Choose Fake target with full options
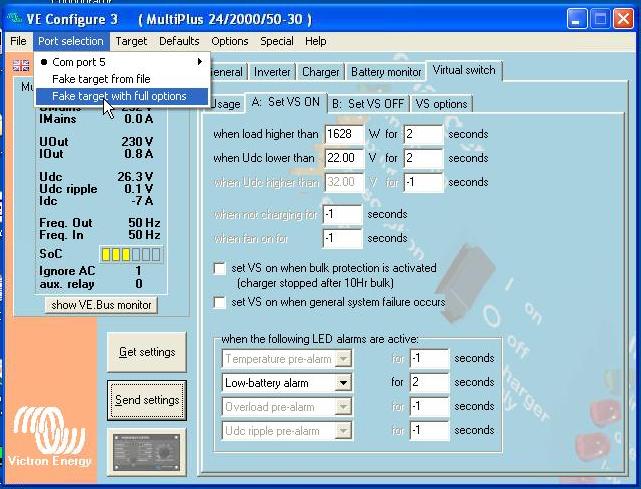Viewport: 641px width, 489px height. click(122, 96)
